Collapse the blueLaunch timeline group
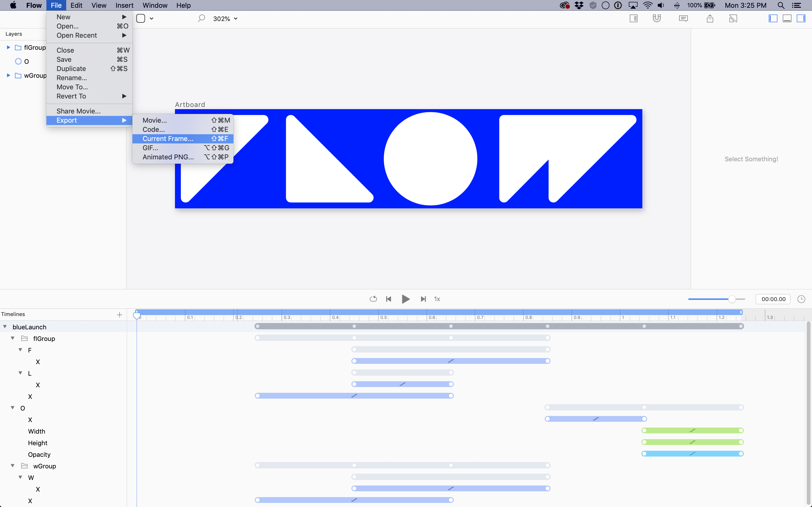The width and height of the screenshot is (812, 507). [5, 326]
